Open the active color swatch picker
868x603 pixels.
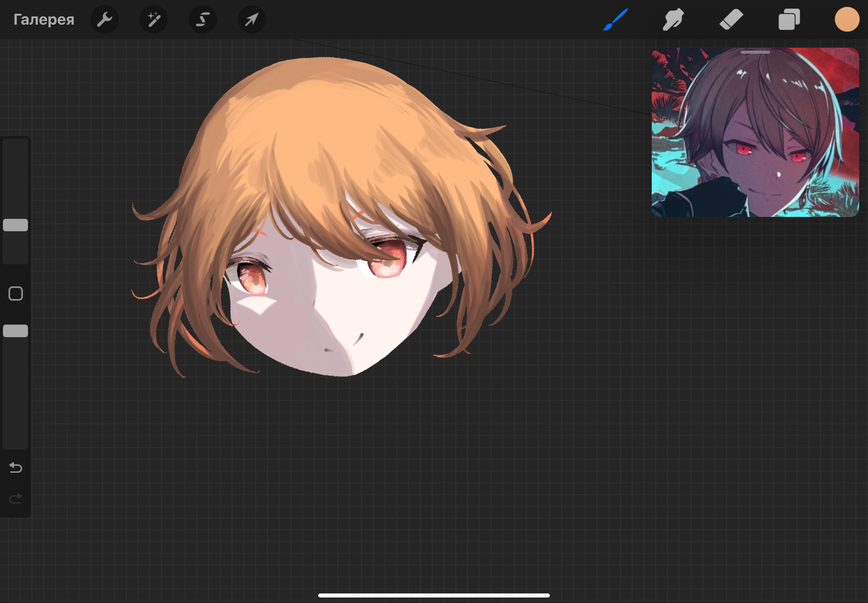[x=847, y=19]
